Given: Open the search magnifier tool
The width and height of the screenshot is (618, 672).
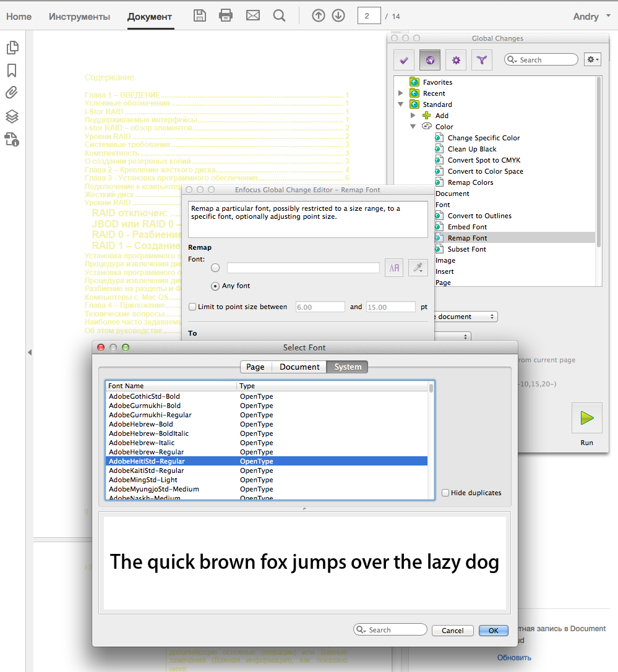Looking at the screenshot, I should point(280,15).
